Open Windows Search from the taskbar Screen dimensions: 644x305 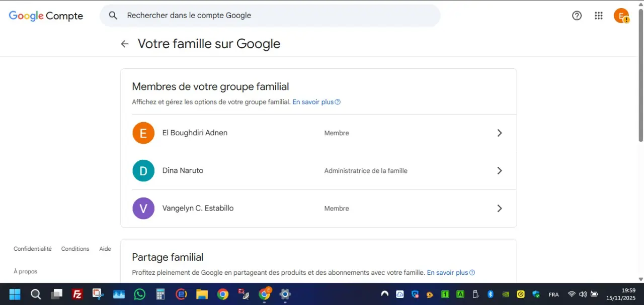tap(36, 294)
